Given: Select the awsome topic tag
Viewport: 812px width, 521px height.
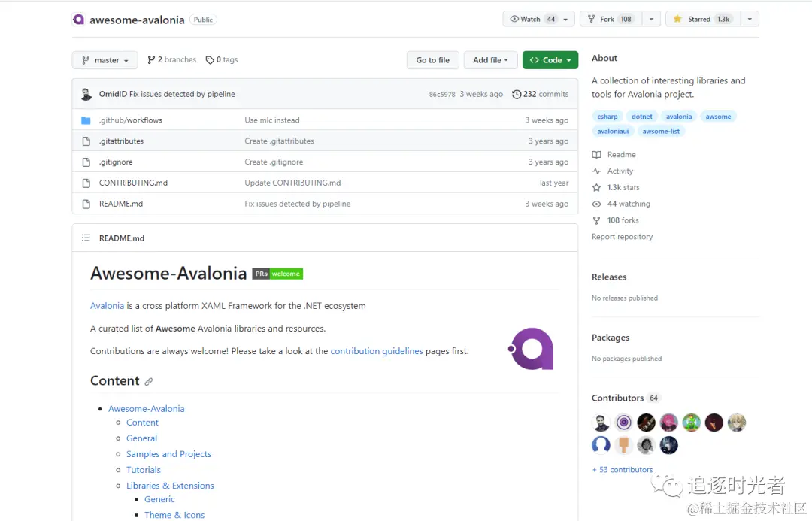Looking at the screenshot, I should (x=718, y=117).
